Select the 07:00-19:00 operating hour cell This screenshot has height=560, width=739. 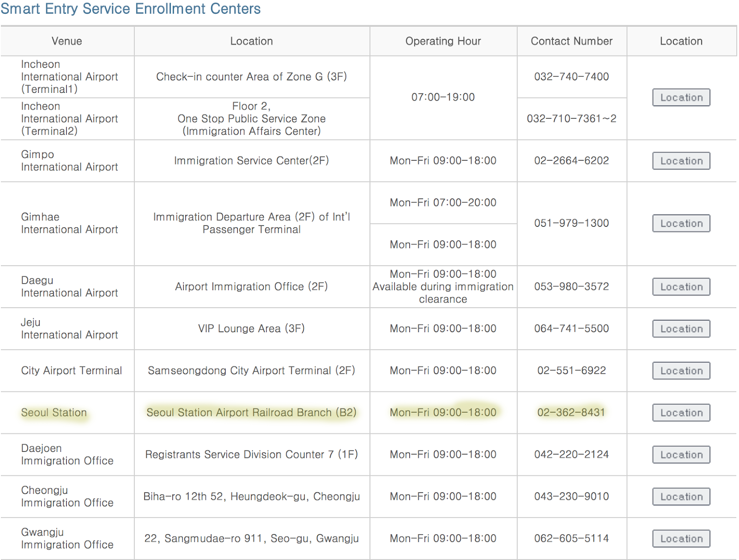click(x=443, y=97)
